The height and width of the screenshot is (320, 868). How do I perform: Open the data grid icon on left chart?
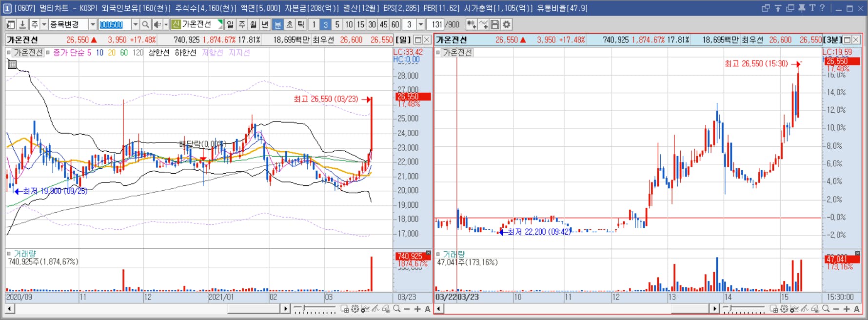[13, 64]
